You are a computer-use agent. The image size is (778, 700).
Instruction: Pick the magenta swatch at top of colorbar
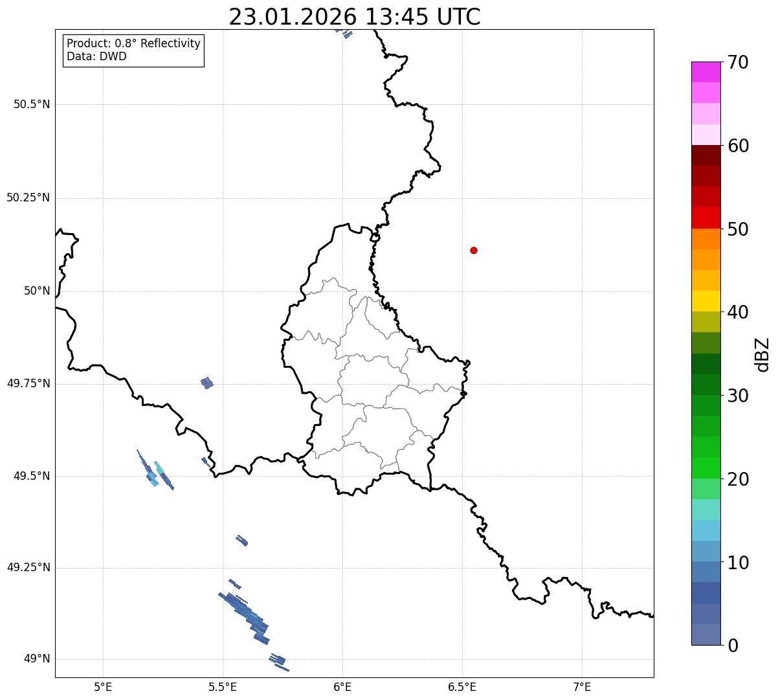706,72
